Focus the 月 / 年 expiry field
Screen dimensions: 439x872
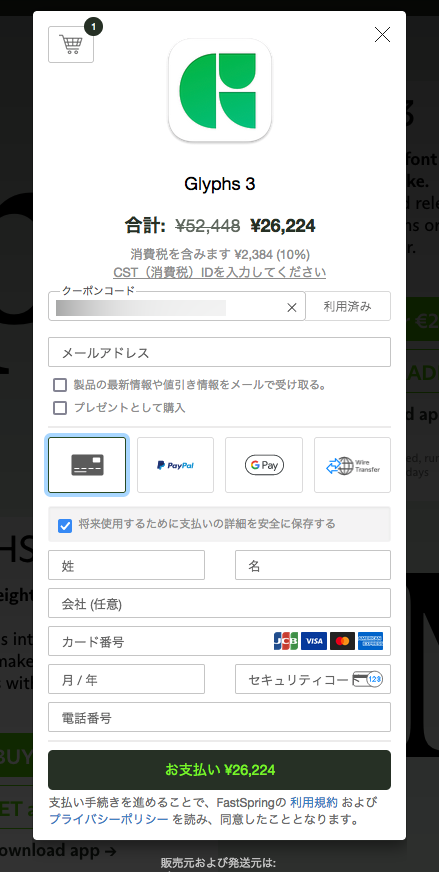[126, 679]
